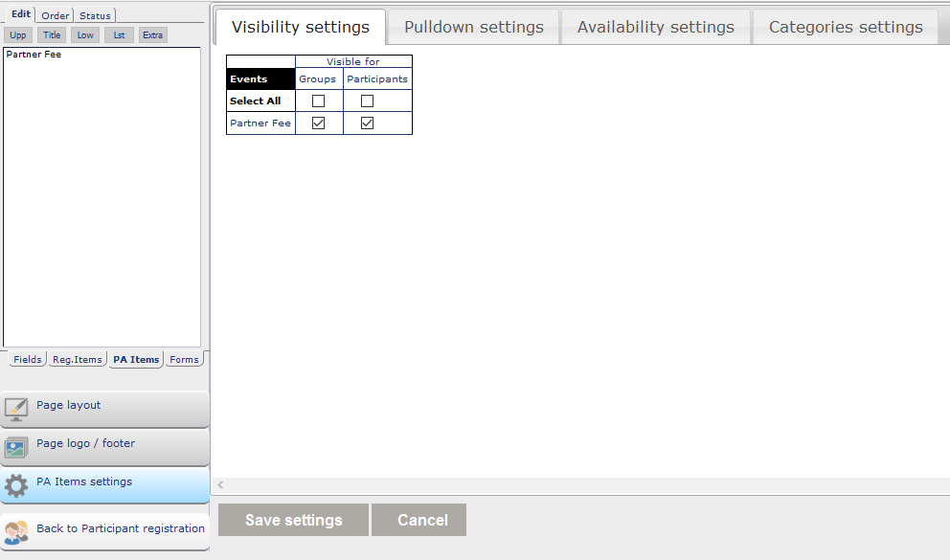Open the Availability settings tab
This screenshot has width=950, height=560.
click(x=655, y=27)
